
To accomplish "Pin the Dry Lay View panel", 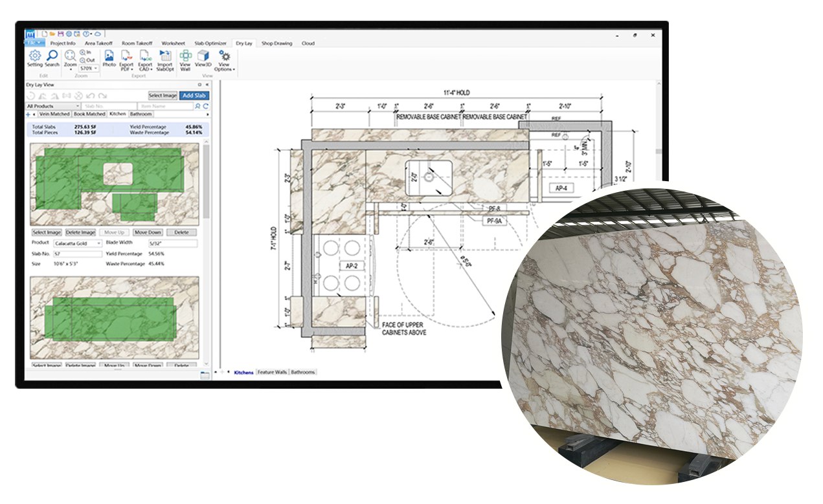I will tap(199, 84).
